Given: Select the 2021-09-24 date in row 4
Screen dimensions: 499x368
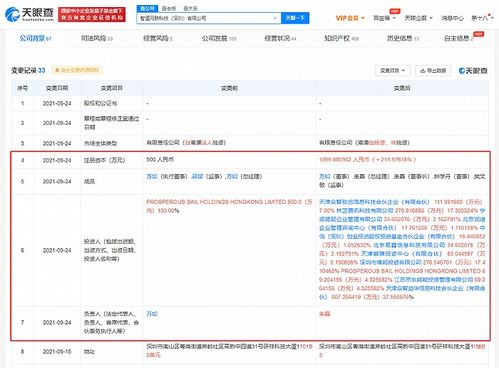Looking at the screenshot, I should pyautogui.click(x=57, y=160).
